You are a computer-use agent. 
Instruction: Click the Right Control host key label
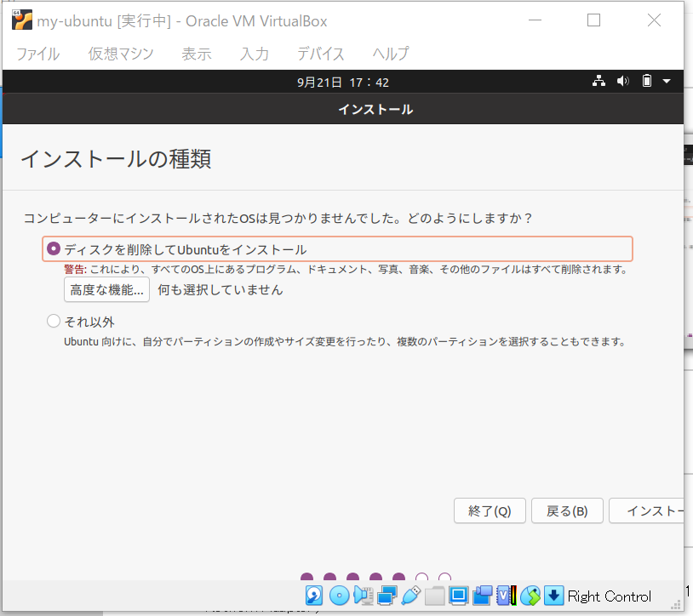tap(610, 596)
